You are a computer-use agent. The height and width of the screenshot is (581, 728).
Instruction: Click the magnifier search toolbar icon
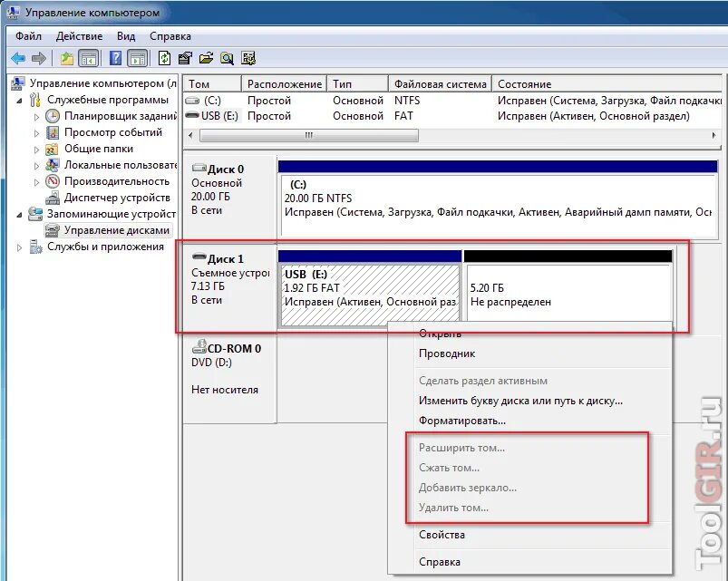click(x=227, y=59)
